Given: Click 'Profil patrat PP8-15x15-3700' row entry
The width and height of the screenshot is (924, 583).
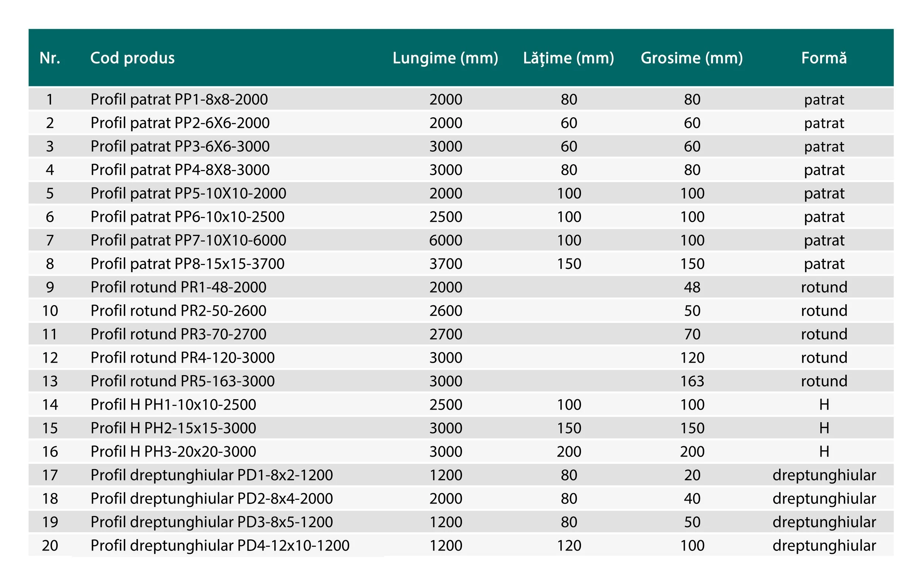Looking at the screenshot, I should (187, 264).
